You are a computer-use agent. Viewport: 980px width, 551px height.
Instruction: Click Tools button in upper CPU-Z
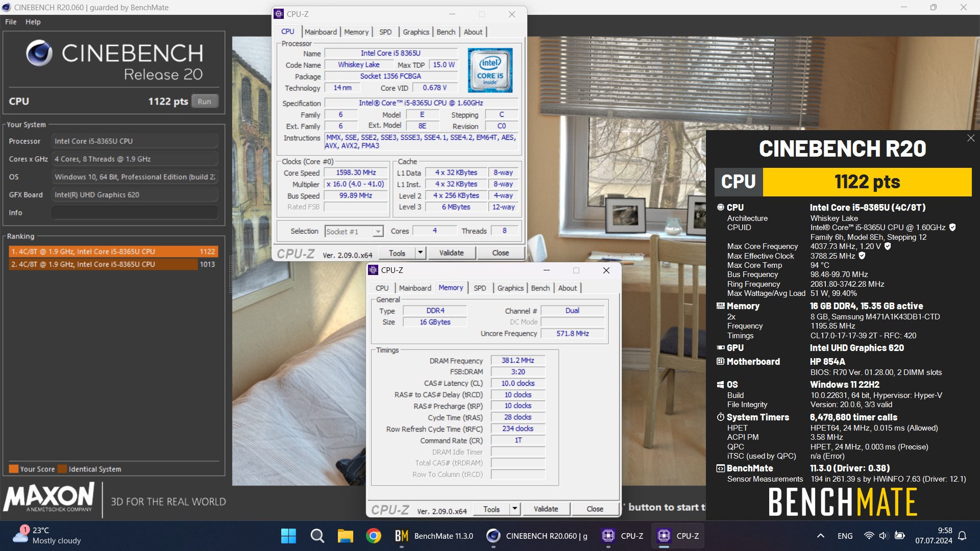397,253
